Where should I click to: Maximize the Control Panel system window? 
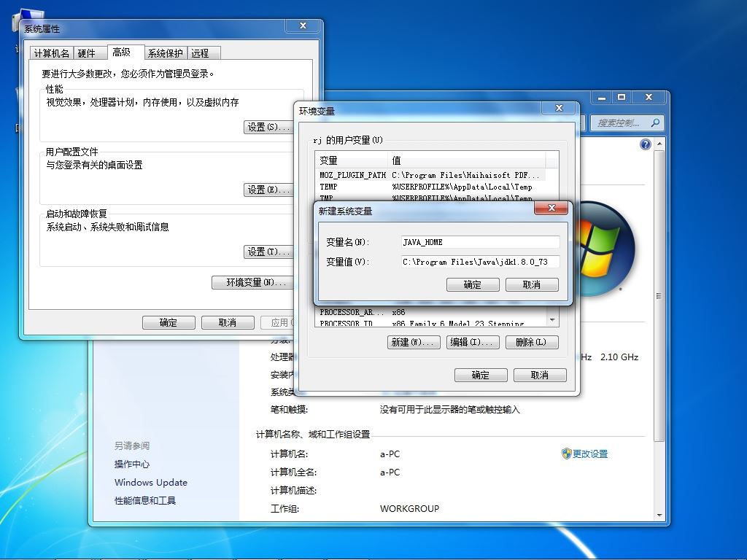point(622,98)
